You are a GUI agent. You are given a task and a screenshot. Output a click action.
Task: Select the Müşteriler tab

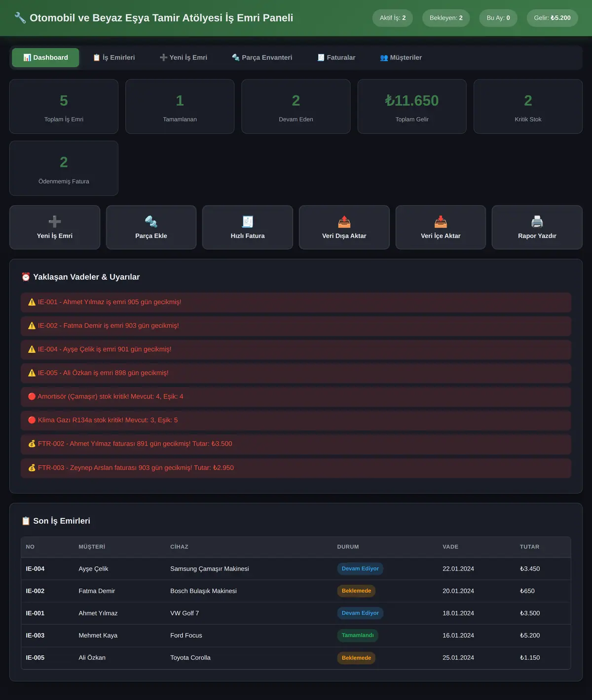click(401, 58)
